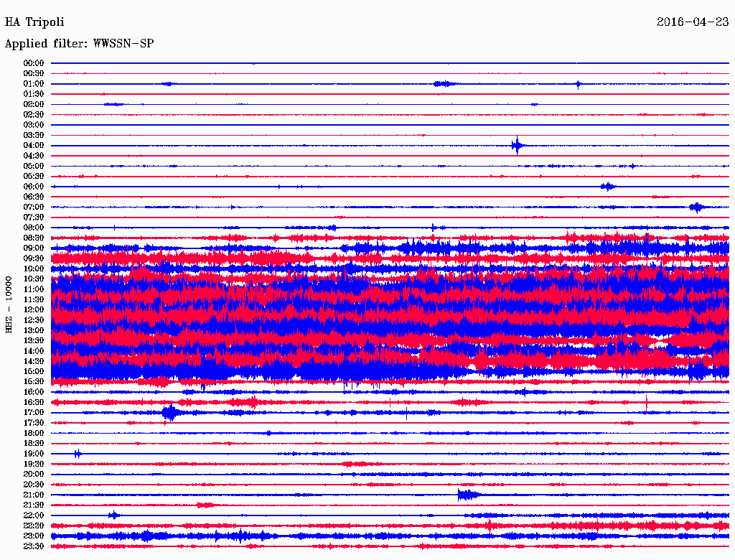Click the 13:30 time label
This screenshot has width=735, height=560.
tap(34, 340)
